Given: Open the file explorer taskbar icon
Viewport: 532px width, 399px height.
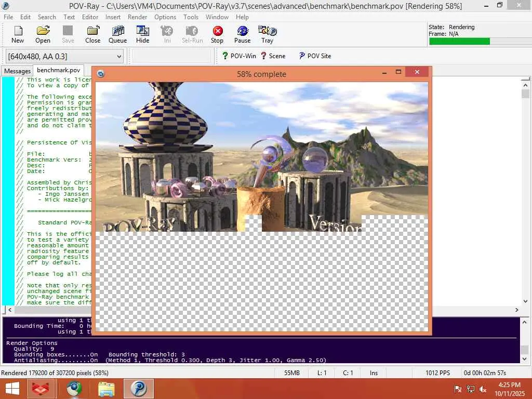Looking at the screenshot, I should pos(106,389).
